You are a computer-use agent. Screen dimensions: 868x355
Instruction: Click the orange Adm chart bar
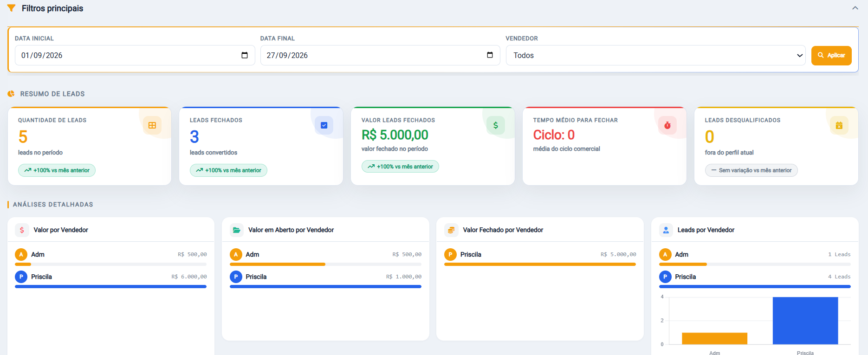pyautogui.click(x=714, y=338)
